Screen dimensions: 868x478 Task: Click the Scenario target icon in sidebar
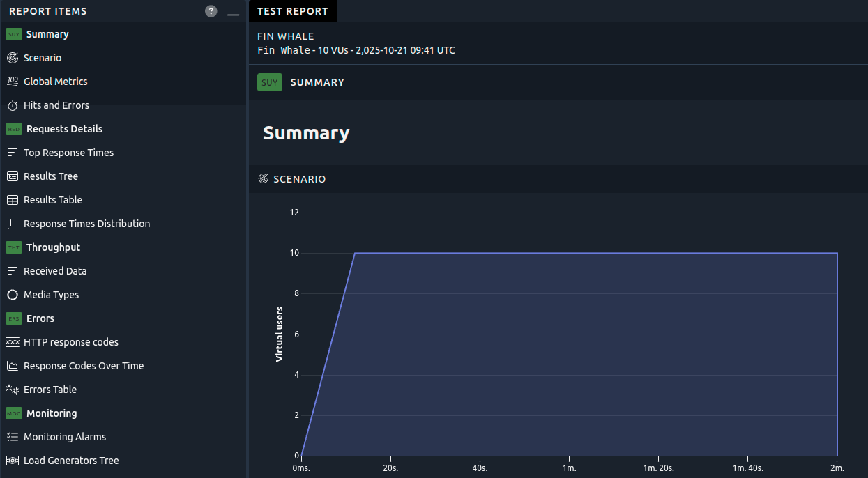13,58
